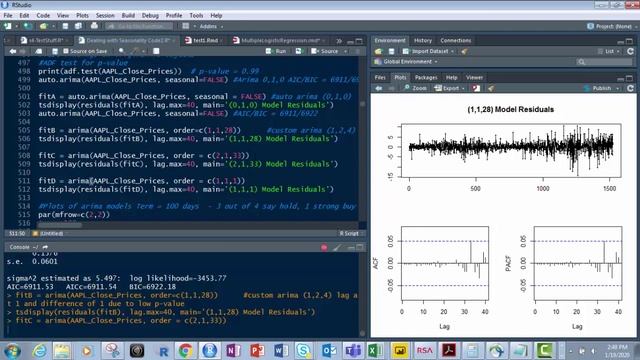Click the console working directory arrow icon
The width and height of the screenshot is (640, 360).
(45, 247)
